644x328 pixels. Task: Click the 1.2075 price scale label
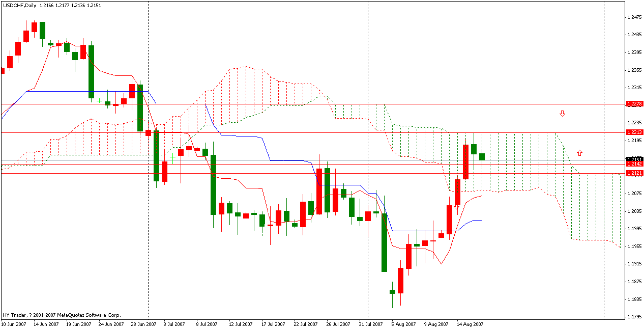point(635,194)
